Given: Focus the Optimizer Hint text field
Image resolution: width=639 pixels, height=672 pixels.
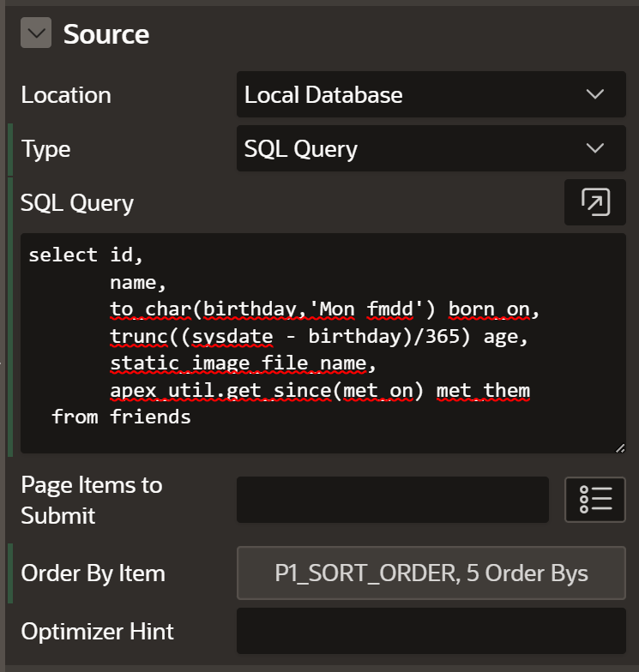Looking at the screenshot, I should [x=431, y=631].
